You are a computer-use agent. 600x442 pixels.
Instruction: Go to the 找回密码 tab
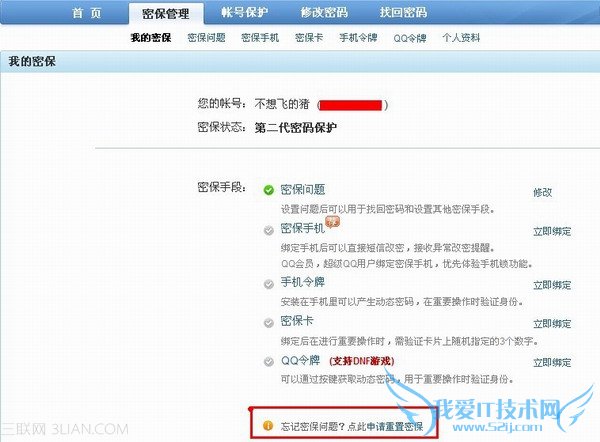pyautogui.click(x=403, y=12)
